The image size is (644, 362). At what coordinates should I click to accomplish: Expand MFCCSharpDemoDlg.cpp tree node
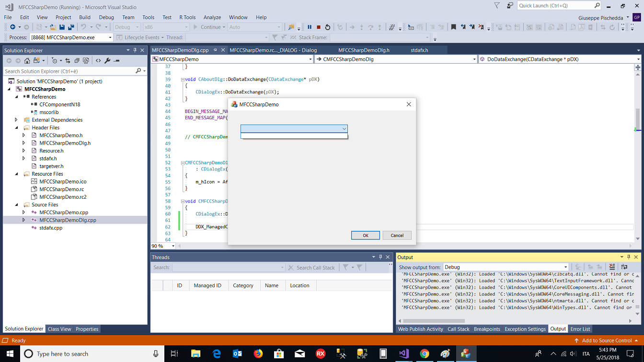(23, 220)
